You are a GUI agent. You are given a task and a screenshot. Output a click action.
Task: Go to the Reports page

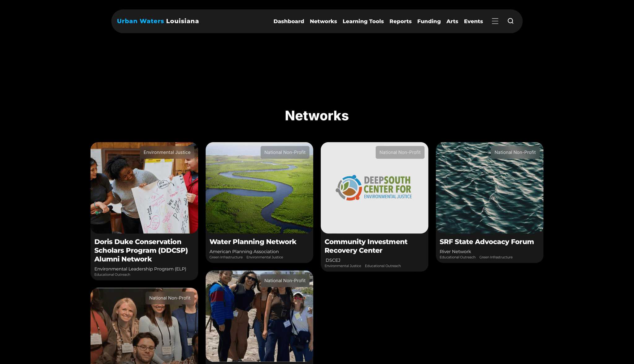[400, 21]
